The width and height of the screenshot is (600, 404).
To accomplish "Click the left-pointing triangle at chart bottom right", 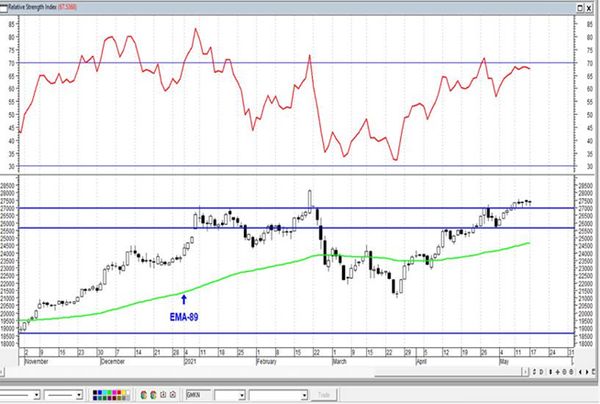I will point(580,372).
